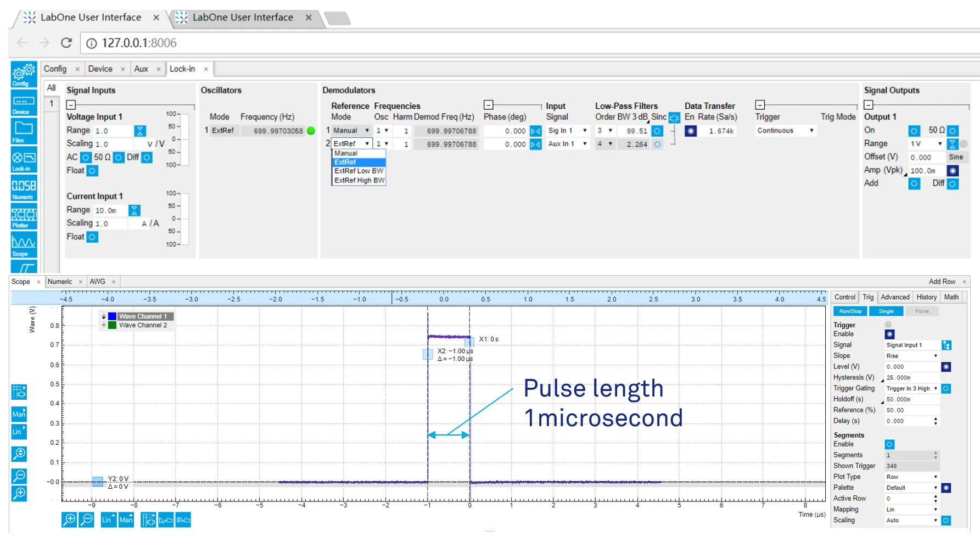Click Voltage Input 1 auto-range icon
Image resolution: width=980 pixels, height=536 pixels.
(140, 131)
